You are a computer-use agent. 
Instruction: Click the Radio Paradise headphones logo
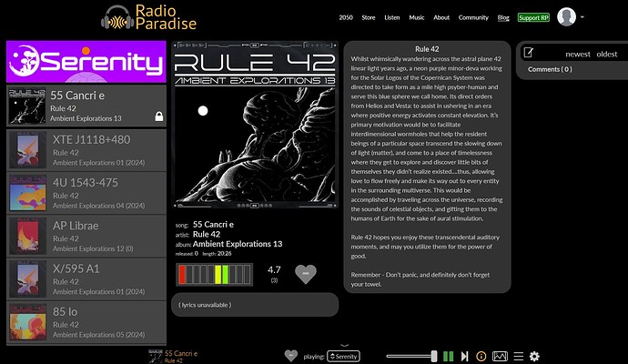[116, 17]
